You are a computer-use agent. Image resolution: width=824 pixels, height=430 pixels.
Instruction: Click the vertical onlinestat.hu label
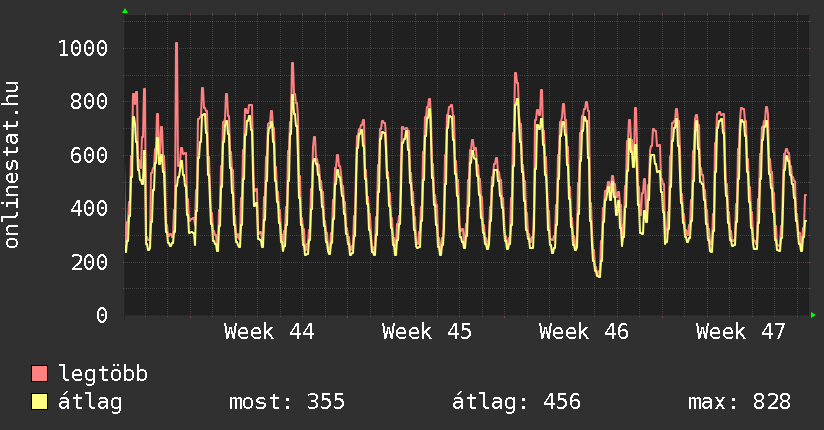click(13, 165)
